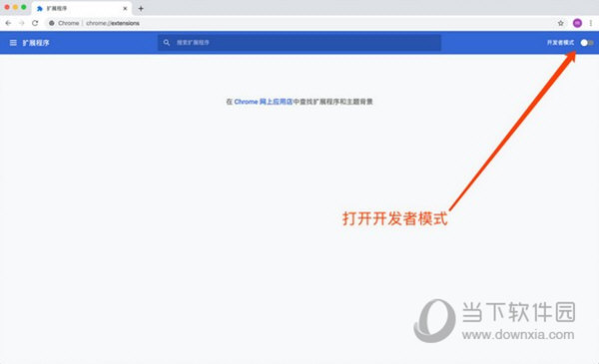The height and width of the screenshot is (364, 599).
Task: Open the Chrome 网上应用店 link
Action: point(264,102)
